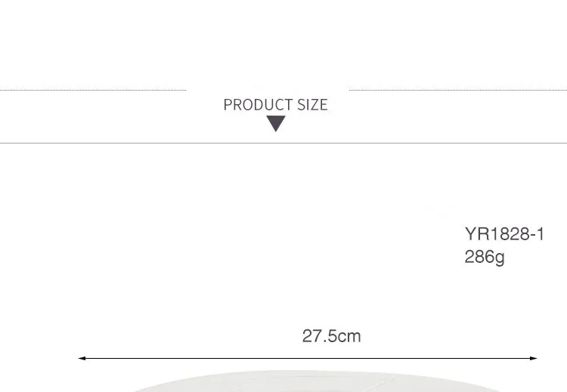Click the cm unit in 27.5cm
567x392 pixels.
point(349,336)
